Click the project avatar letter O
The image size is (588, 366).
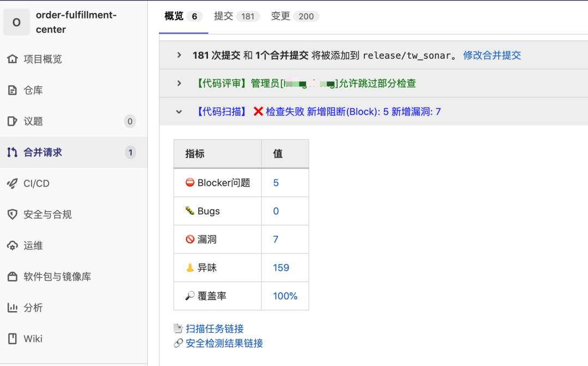tap(16, 22)
